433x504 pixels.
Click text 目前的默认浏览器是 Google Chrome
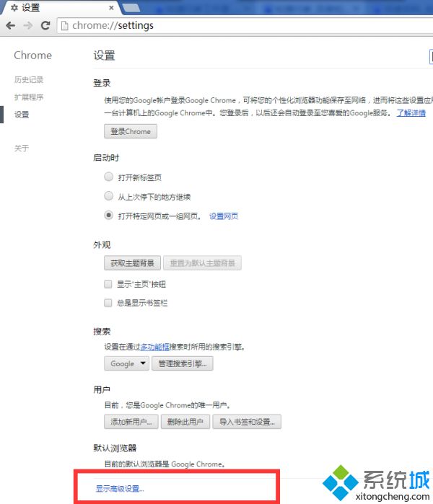[x=165, y=464]
